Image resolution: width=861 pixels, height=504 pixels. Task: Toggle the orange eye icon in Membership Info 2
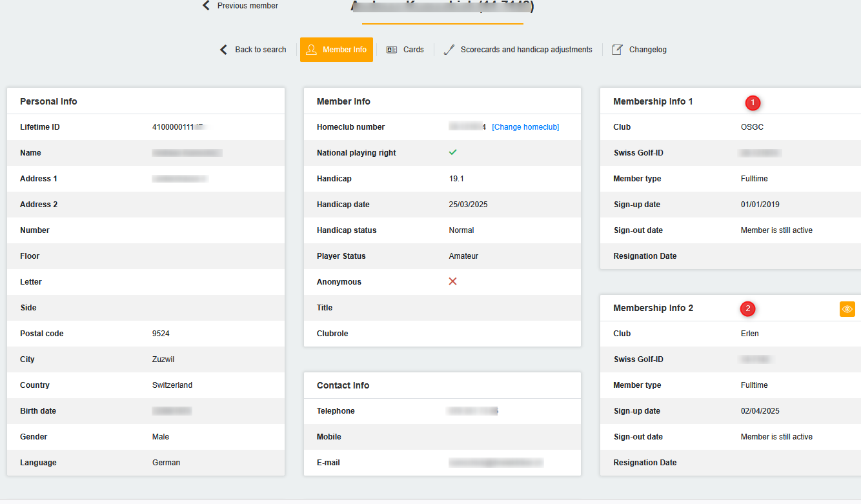847,309
